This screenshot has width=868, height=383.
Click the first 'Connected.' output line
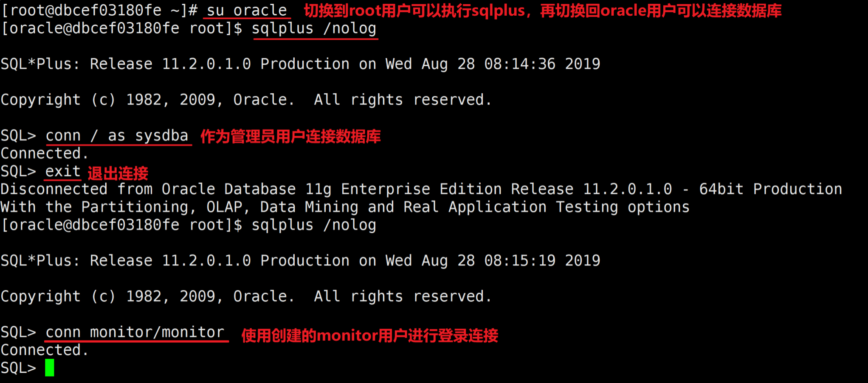(44, 153)
